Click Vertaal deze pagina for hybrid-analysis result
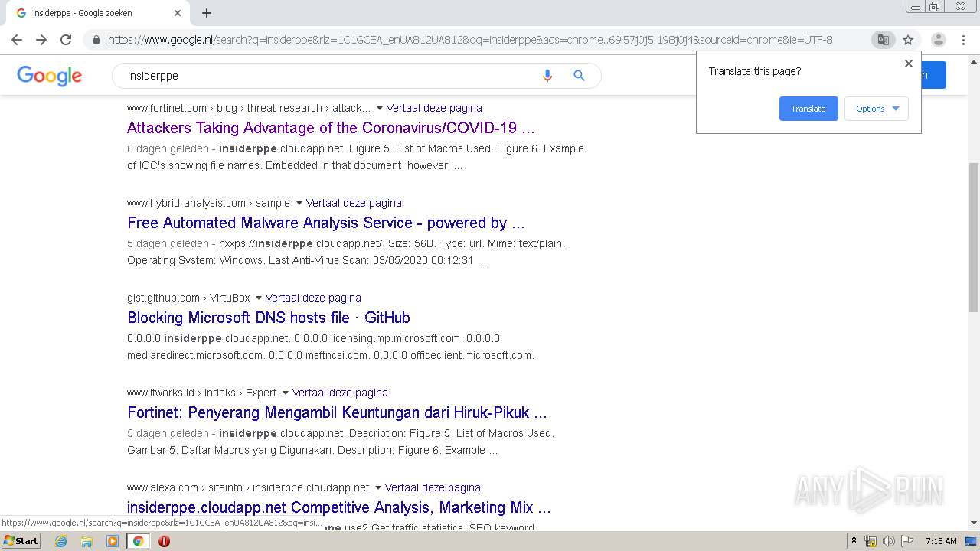 click(x=354, y=203)
